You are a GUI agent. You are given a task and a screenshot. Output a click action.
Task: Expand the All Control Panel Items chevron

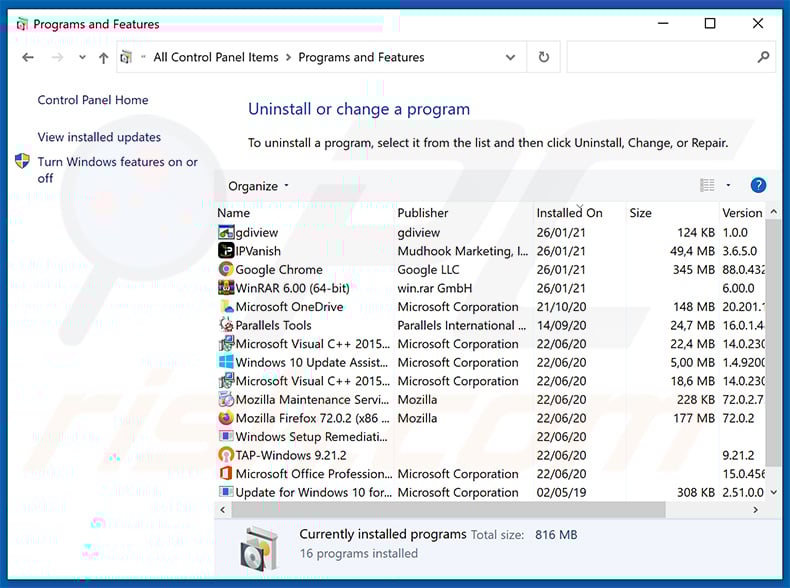(288, 57)
